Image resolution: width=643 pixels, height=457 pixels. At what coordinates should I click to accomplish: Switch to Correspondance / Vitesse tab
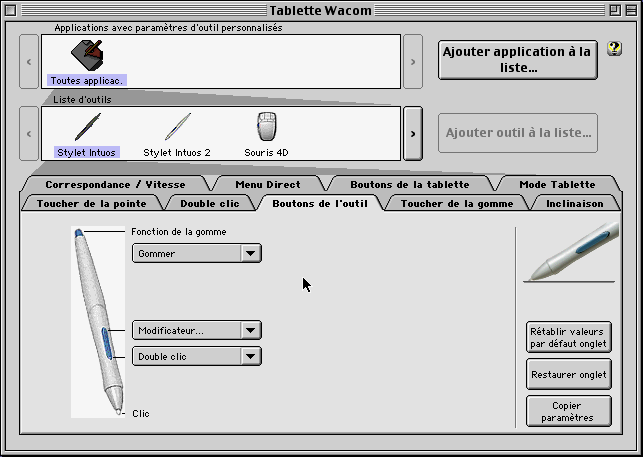pyautogui.click(x=115, y=185)
